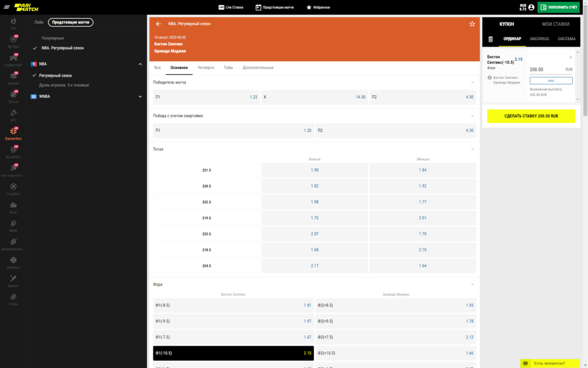The height and width of the screenshot is (368, 588).
Task: Open Избранное in top navigation
Action: pyautogui.click(x=318, y=7)
